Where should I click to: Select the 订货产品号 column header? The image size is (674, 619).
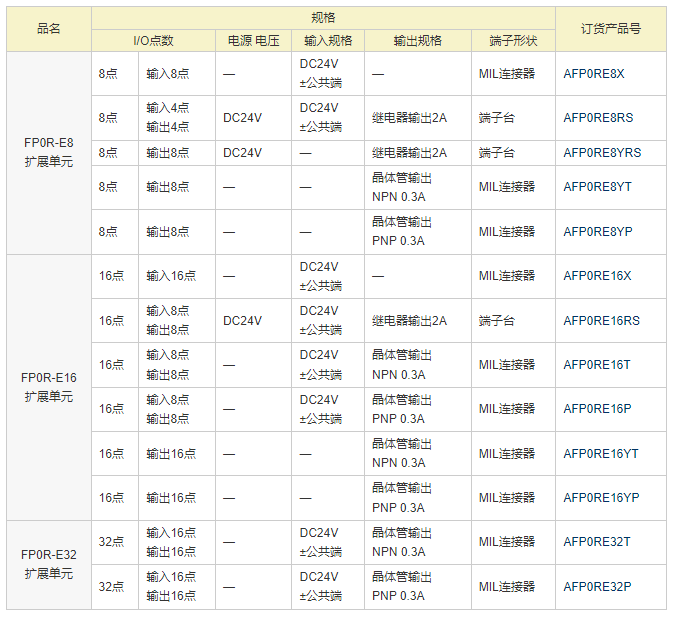[x=610, y=29]
